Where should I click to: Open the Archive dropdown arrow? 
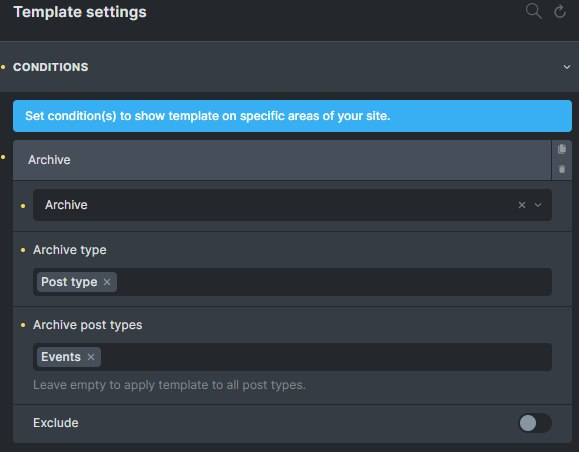[538, 205]
